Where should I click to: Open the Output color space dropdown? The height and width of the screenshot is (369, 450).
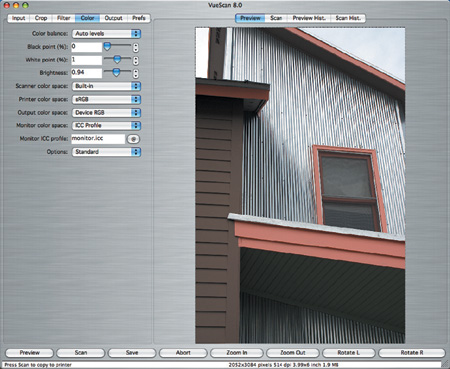click(x=106, y=113)
